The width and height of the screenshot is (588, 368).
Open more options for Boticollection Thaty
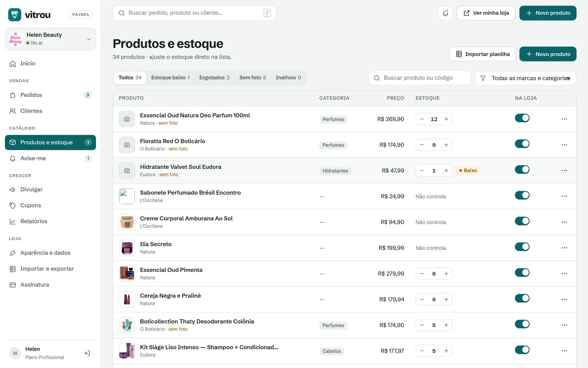coord(564,325)
